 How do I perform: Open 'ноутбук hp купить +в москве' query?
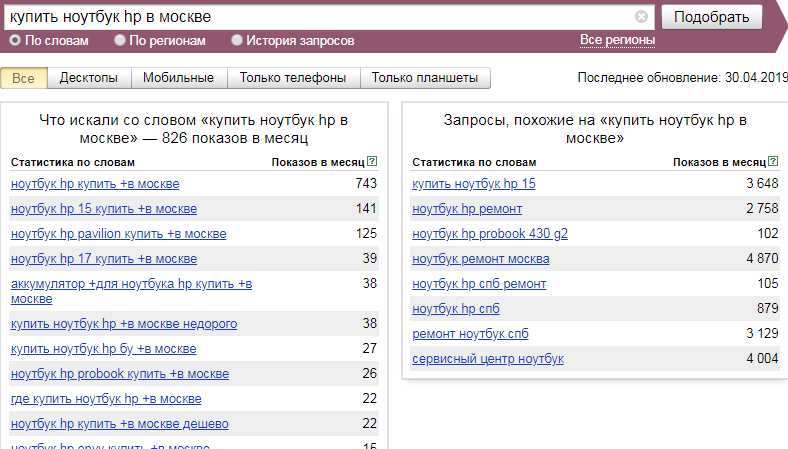95,184
